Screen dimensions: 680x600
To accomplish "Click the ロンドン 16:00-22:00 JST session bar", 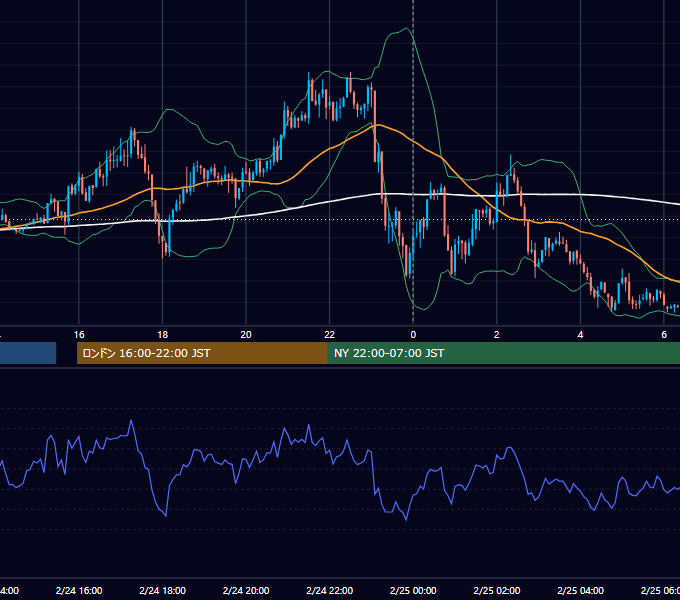I will pyautogui.click(x=202, y=353).
